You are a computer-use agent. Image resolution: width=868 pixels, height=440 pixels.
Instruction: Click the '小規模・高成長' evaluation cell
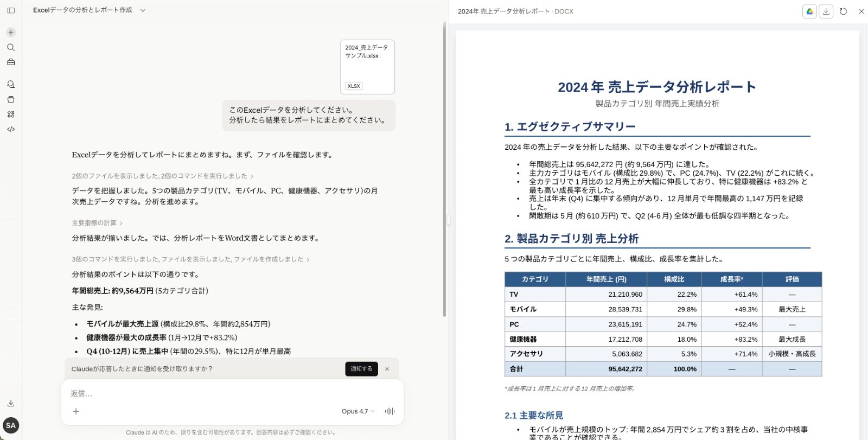(792, 354)
